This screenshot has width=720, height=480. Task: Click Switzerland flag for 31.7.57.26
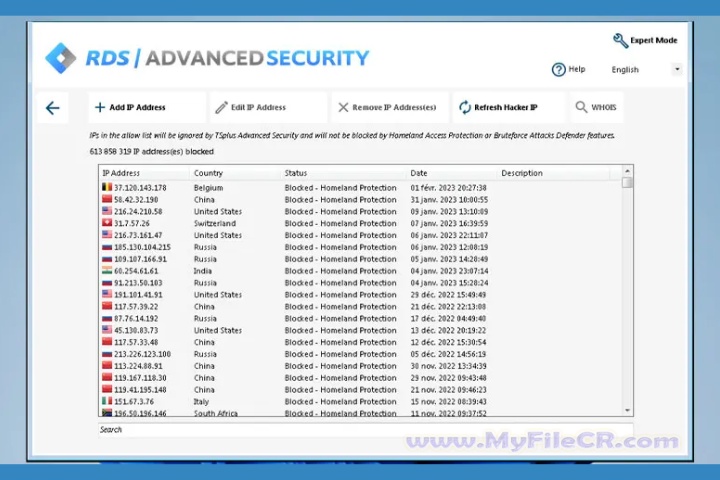(x=107, y=223)
